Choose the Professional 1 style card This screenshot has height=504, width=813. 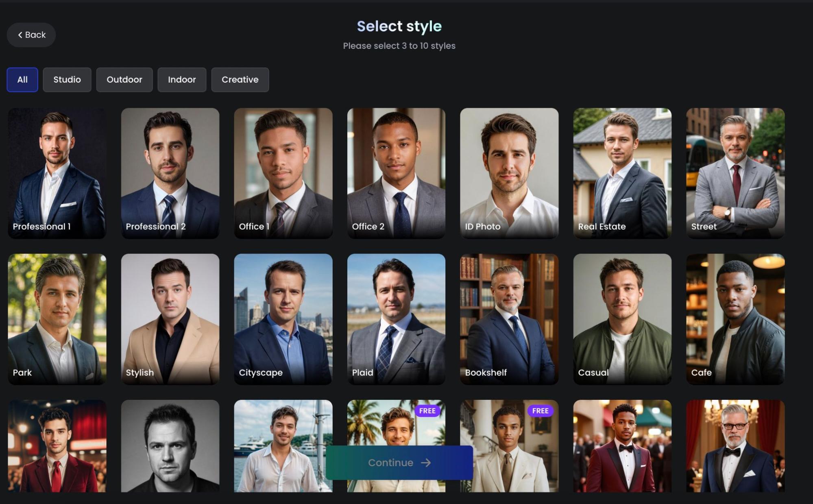pyautogui.click(x=57, y=173)
